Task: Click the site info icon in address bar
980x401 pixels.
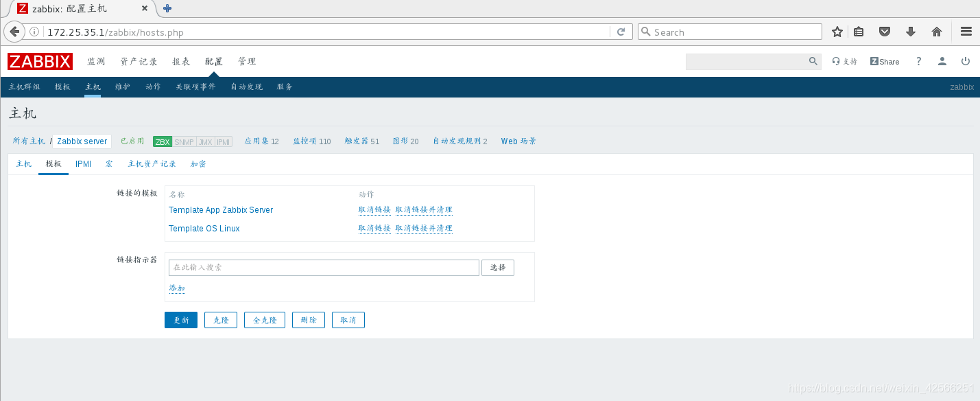Action: point(34,32)
